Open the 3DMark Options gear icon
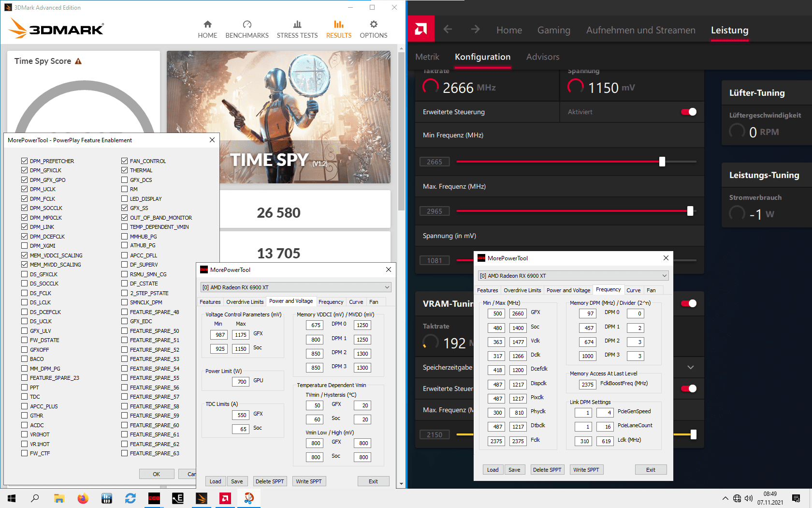The width and height of the screenshot is (812, 508). point(374,24)
